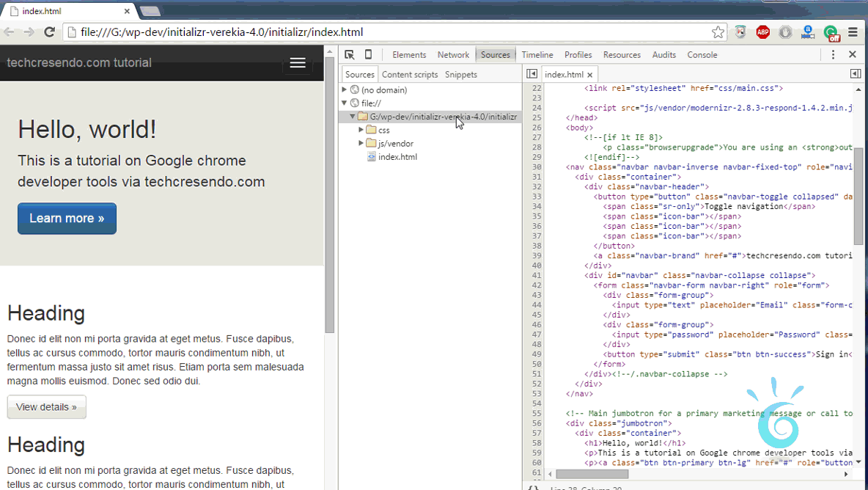Screen dimensions: 868x490
Task: Switch to the Network panel
Action: click(x=453, y=55)
